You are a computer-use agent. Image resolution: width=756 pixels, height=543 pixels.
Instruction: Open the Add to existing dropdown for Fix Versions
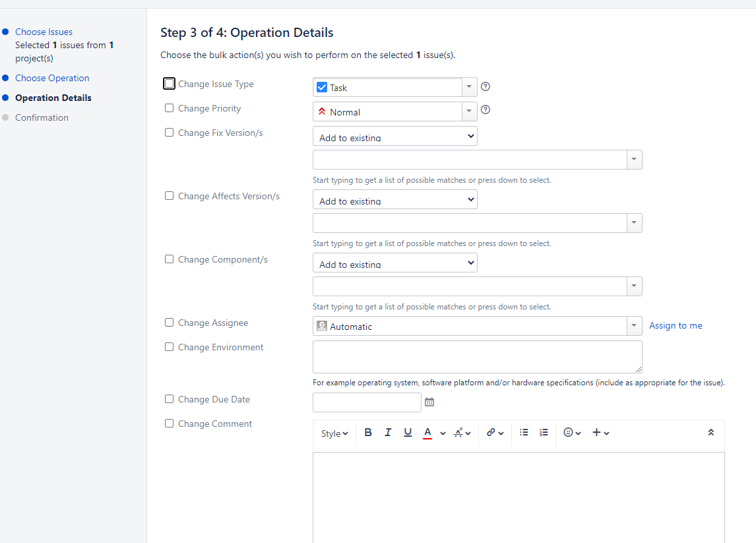394,136
